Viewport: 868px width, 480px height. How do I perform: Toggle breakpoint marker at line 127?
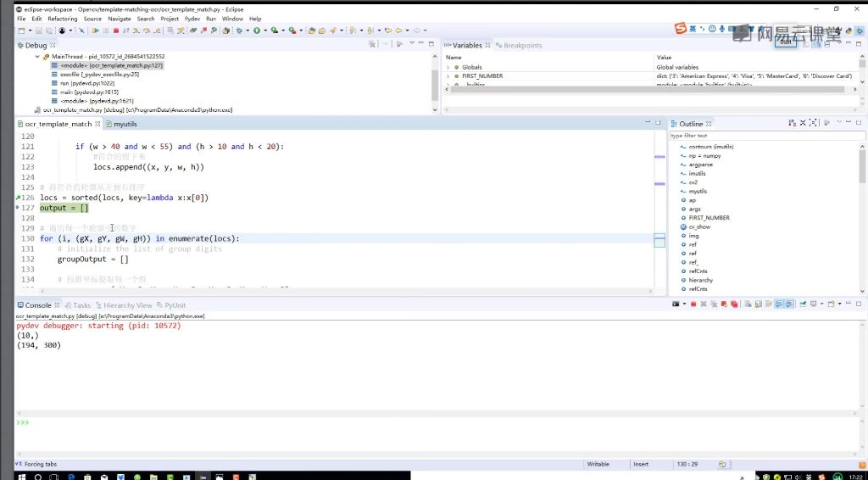coord(18,208)
